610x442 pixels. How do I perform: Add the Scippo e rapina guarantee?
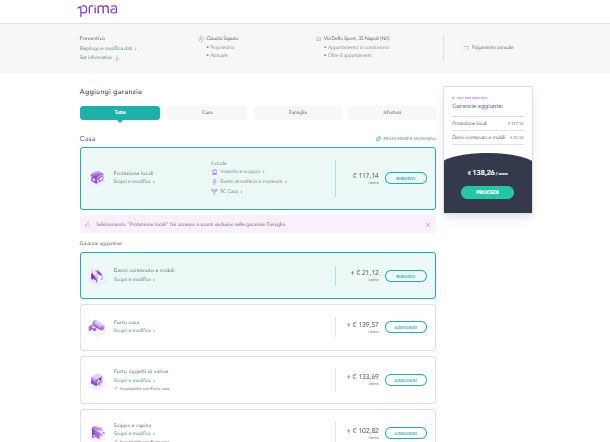click(x=406, y=433)
